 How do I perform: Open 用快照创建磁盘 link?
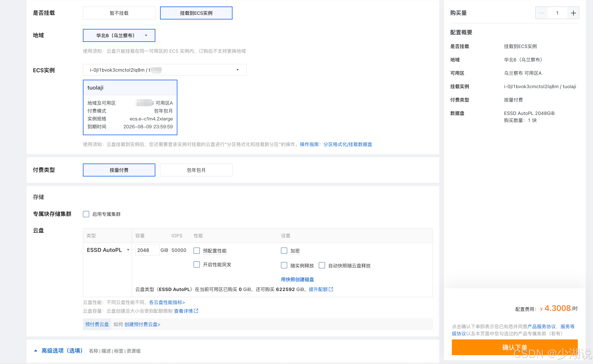(297, 279)
